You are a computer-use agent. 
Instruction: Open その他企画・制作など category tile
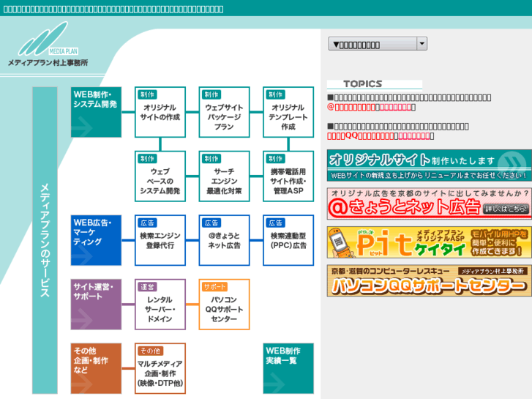click(x=96, y=368)
